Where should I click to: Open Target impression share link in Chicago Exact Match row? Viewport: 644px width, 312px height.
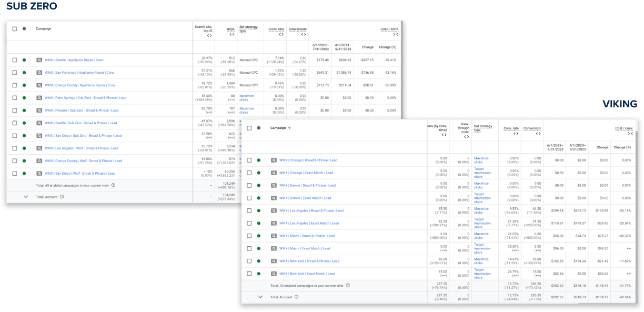482,173
